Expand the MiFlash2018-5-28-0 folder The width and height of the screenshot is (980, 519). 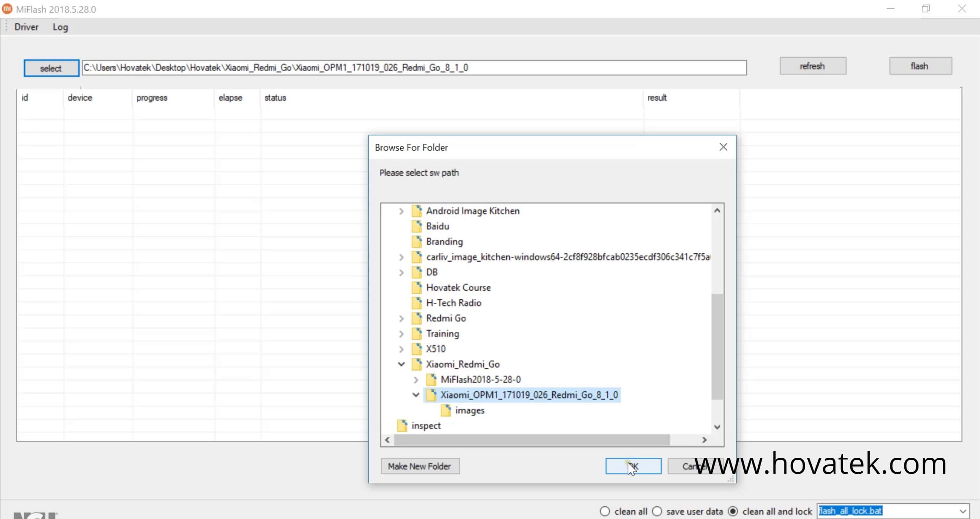point(416,380)
